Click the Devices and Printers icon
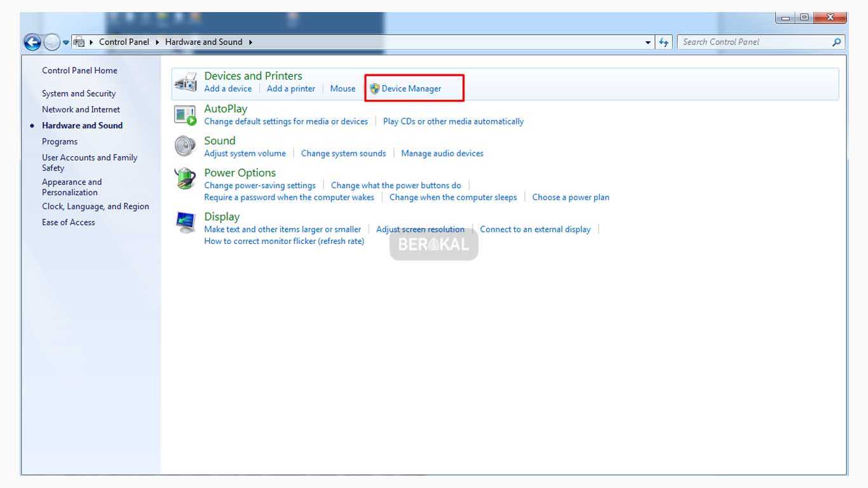Screen dimensions: 868x488 pyautogui.click(x=186, y=83)
